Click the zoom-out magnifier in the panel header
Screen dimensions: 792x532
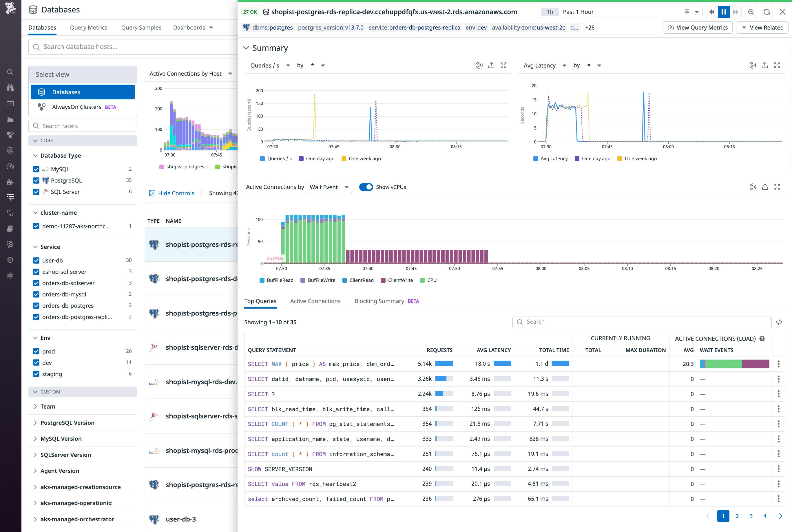tap(751, 12)
